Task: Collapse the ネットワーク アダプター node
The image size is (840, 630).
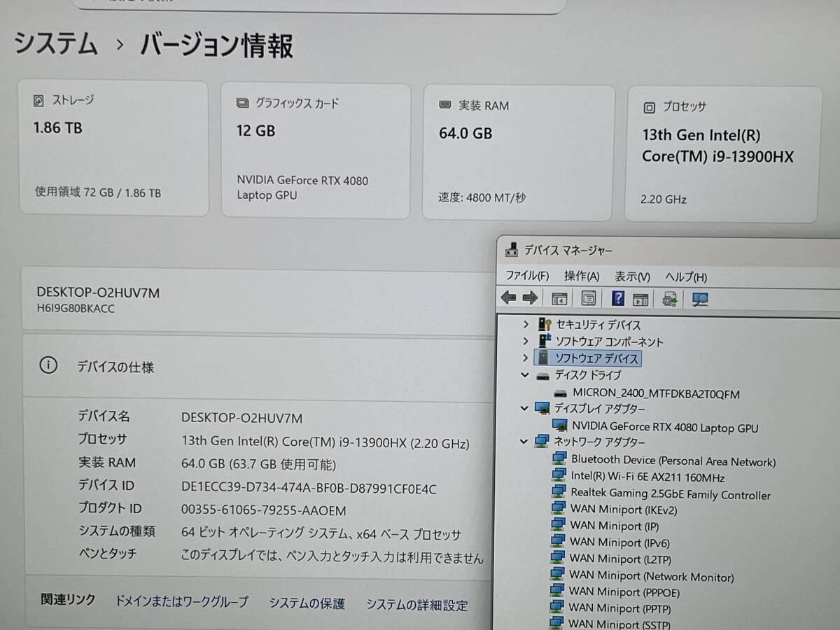Action: [x=524, y=441]
